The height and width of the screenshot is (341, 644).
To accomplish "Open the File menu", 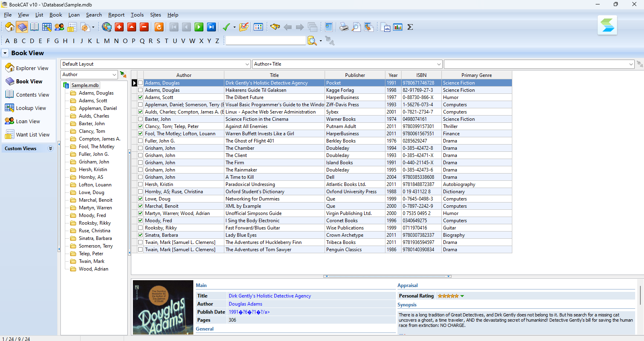I will pos(8,15).
